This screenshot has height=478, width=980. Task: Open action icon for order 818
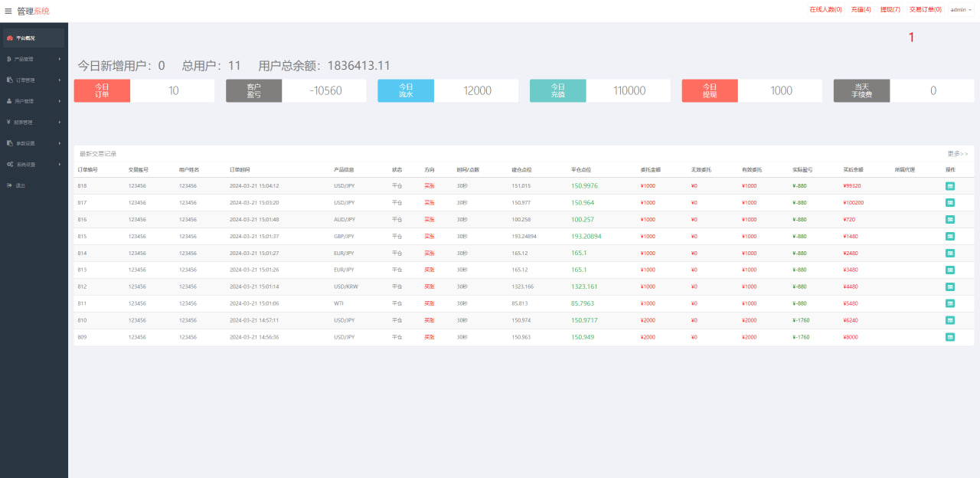[x=950, y=186]
